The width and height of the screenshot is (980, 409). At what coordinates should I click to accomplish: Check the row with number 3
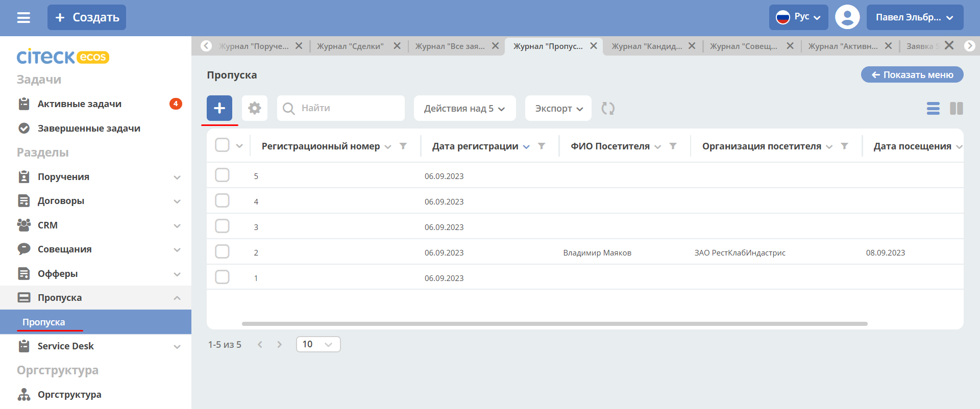tap(222, 226)
